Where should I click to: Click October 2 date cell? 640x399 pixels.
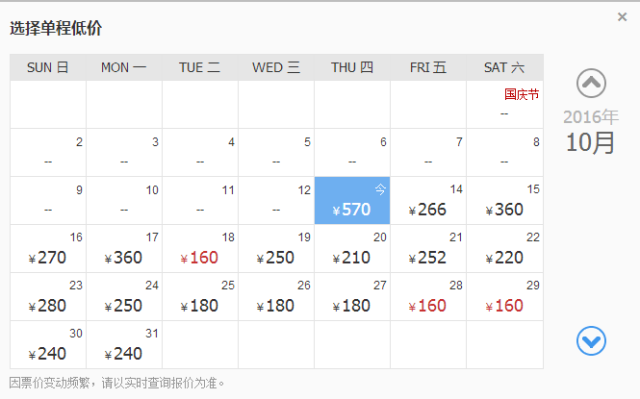coord(48,153)
